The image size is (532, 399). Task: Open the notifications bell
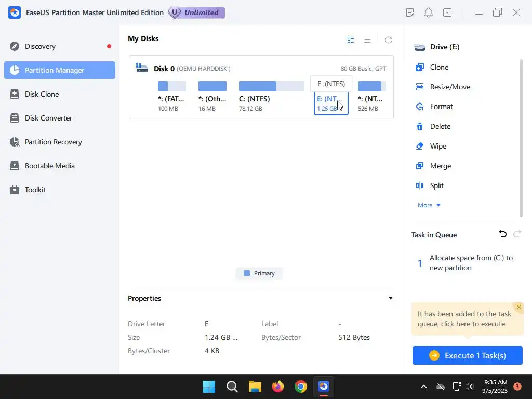[429, 13]
